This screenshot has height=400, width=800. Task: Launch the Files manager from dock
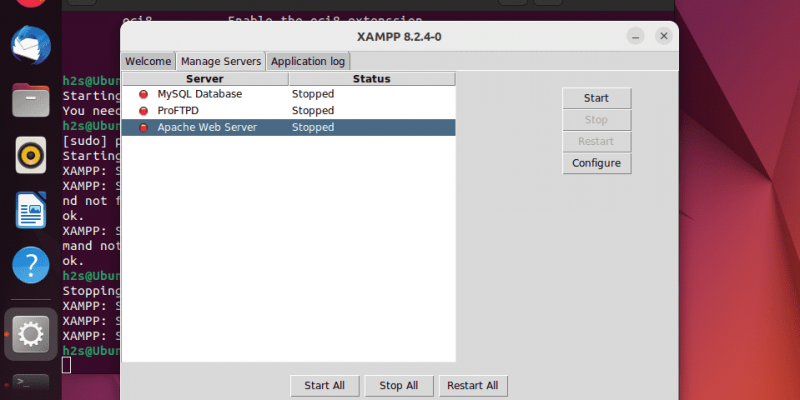click(31, 100)
